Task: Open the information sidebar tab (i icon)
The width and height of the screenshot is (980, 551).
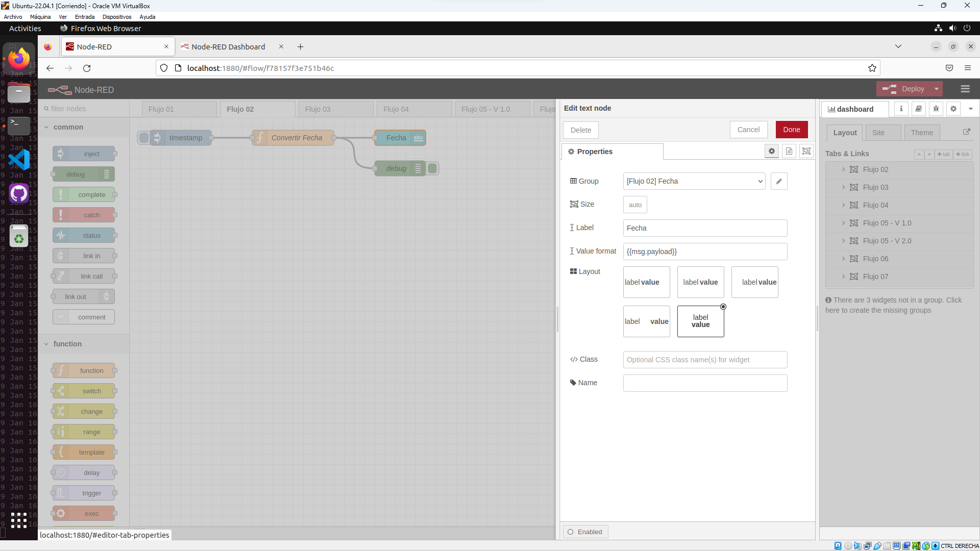Action: tap(901, 109)
